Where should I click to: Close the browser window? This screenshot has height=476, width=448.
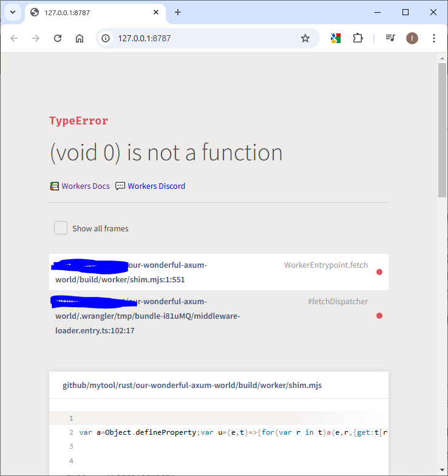[x=433, y=12]
